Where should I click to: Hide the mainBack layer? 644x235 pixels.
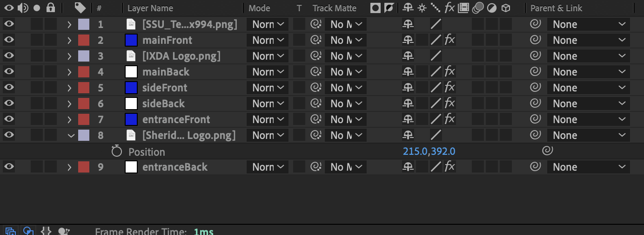point(9,72)
